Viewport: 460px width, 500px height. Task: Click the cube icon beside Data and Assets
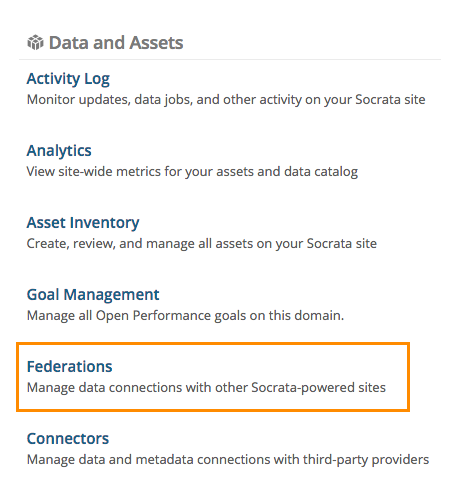[x=35, y=43]
